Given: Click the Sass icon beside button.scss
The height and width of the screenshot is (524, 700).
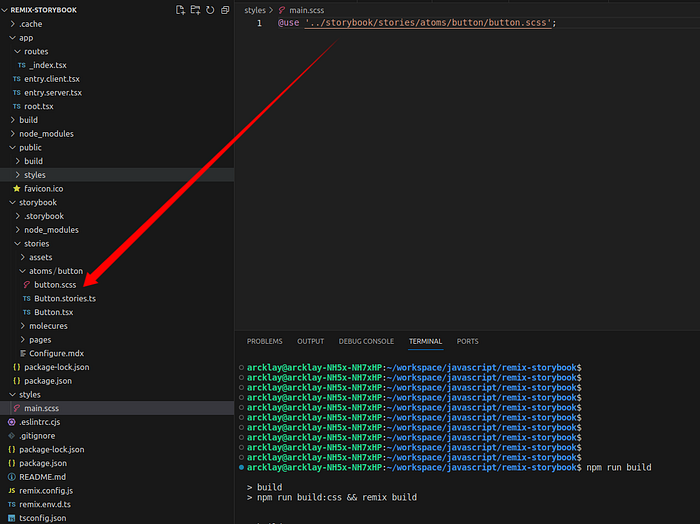Looking at the screenshot, I should pos(26,285).
